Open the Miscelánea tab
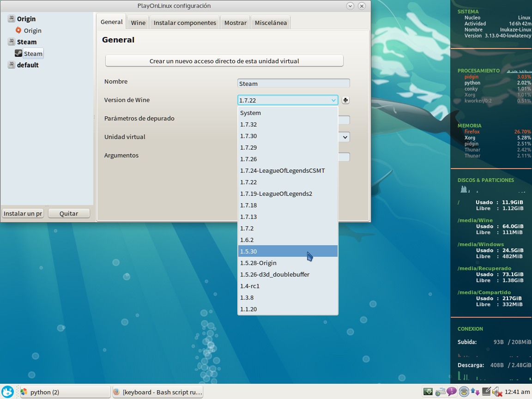The image size is (532, 399). pyautogui.click(x=271, y=23)
